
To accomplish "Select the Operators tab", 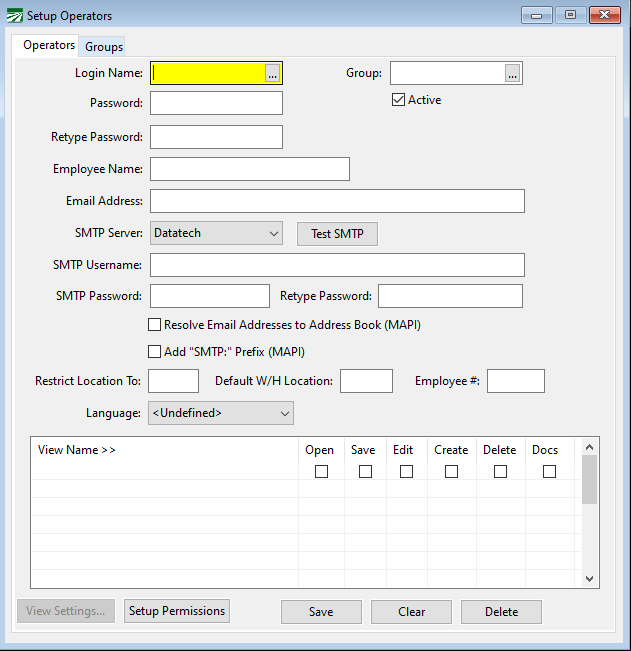I will pos(49,46).
